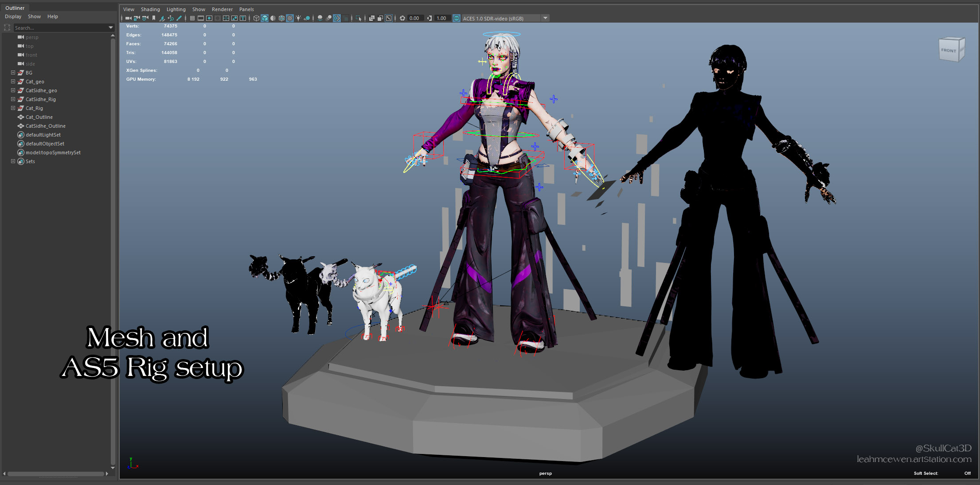Toggle the viewport grid icon
The width and height of the screenshot is (980, 485).
tap(192, 18)
